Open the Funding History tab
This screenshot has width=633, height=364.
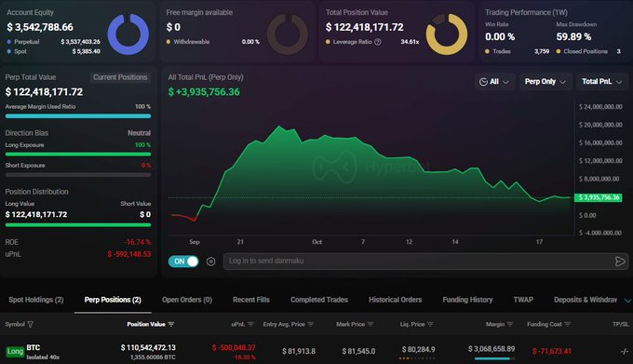[467, 300]
